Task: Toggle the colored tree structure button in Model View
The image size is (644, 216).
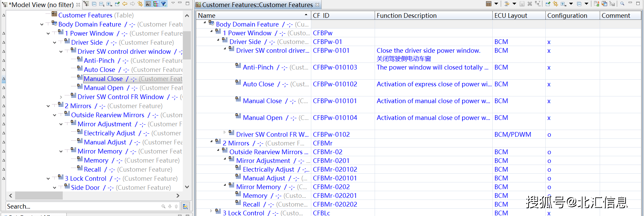Action: [x=156, y=4]
